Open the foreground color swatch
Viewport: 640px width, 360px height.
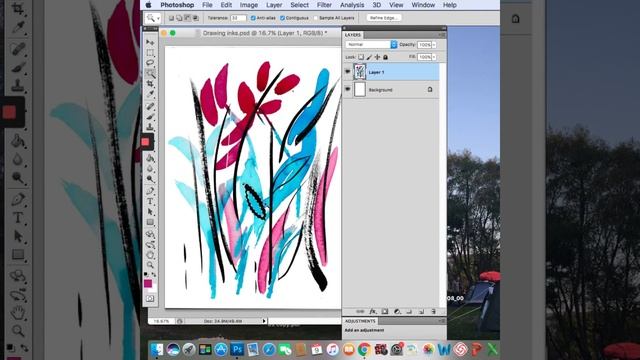click(x=148, y=283)
